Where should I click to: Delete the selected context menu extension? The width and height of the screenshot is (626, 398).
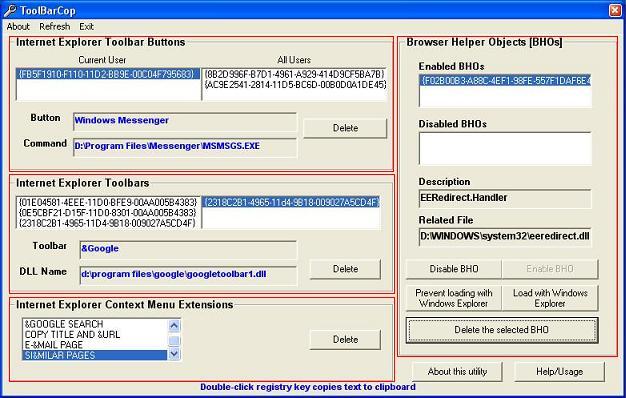(345, 340)
